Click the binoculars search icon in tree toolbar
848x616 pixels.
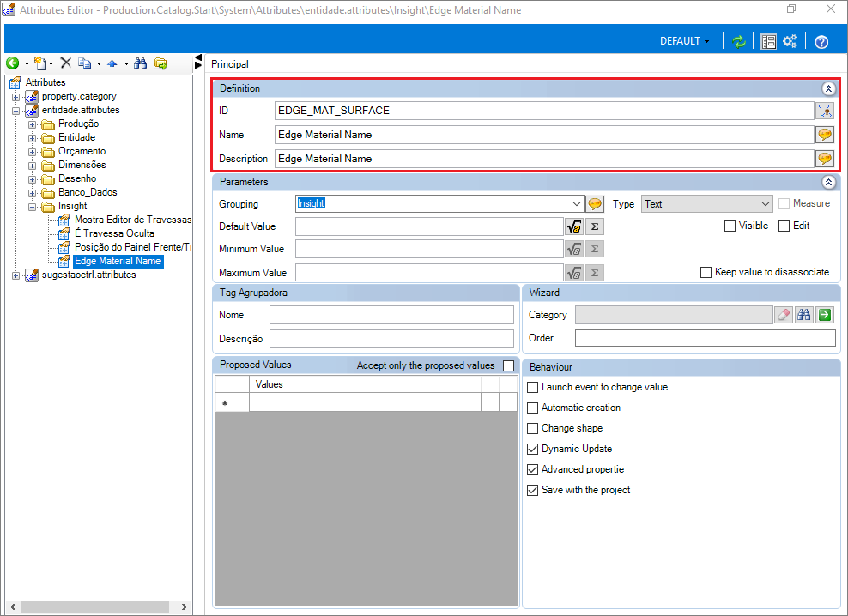point(141,63)
